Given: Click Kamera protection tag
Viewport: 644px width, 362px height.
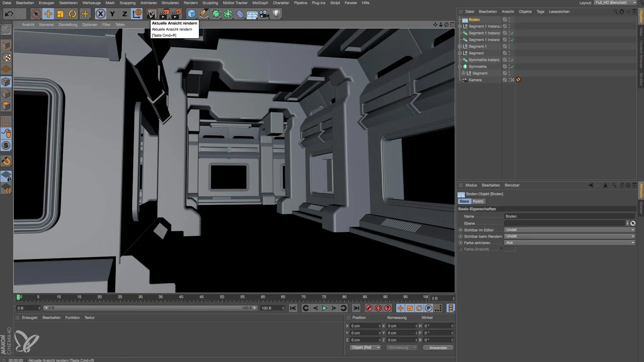Looking at the screenshot, I should click(518, 80).
